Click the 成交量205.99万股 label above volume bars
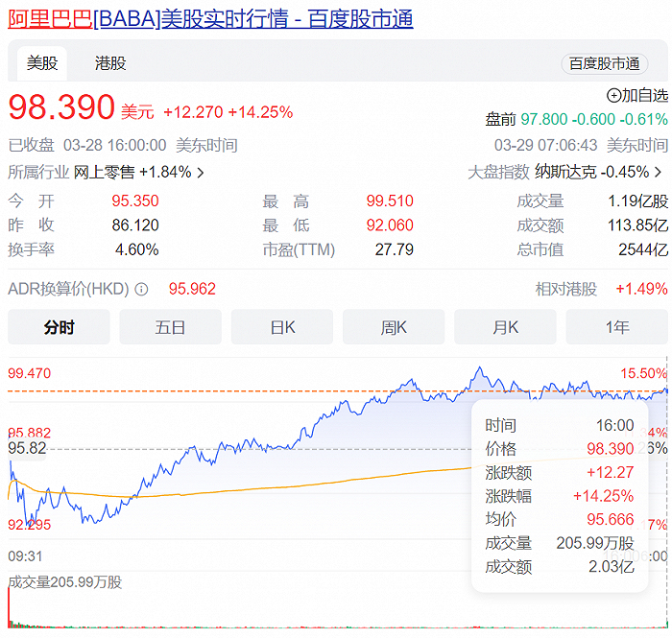Viewport: 672px width, 638px height. (64, 582)
